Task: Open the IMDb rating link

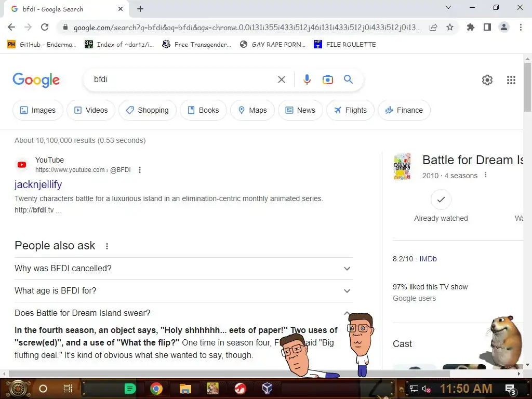Action: pyautogui.click(x=428, y=259)
